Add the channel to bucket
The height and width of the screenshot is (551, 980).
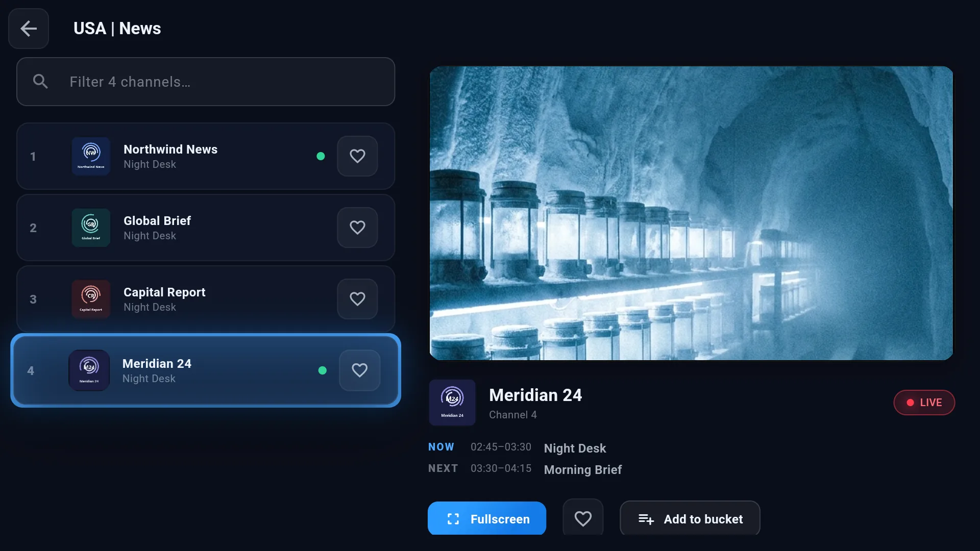[690, 518]
